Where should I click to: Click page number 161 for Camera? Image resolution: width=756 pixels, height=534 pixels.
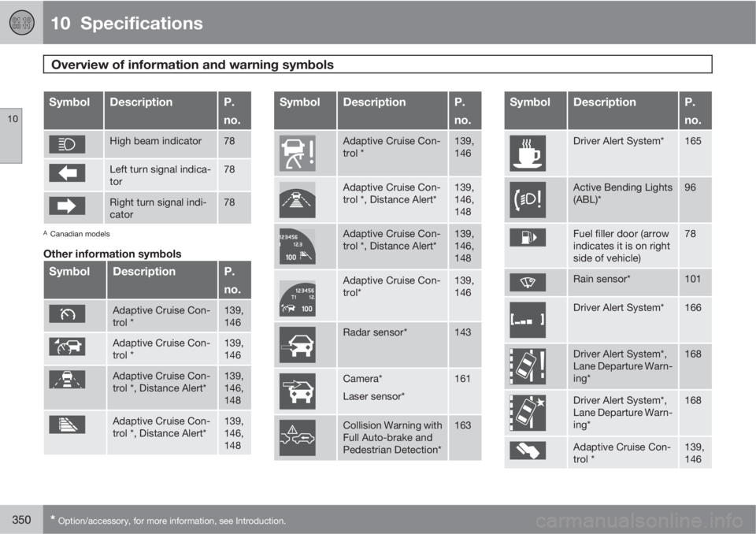click(462, 379)
